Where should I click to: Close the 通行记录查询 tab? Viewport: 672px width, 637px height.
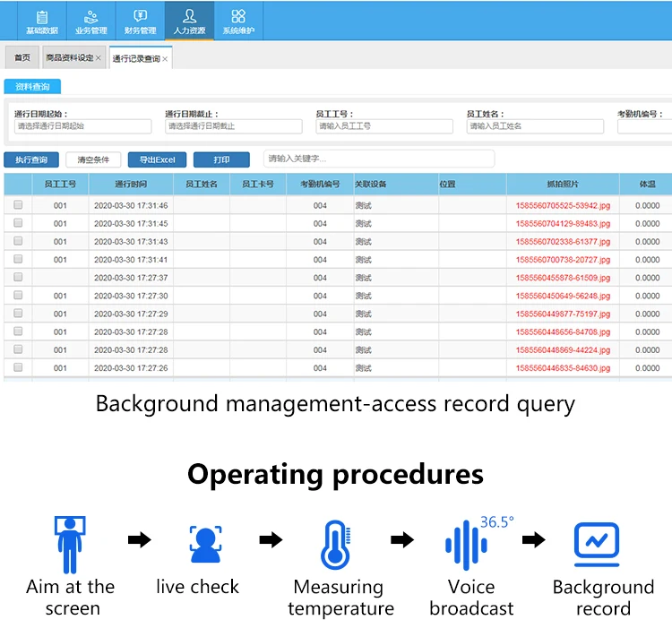tap(165, 59)
